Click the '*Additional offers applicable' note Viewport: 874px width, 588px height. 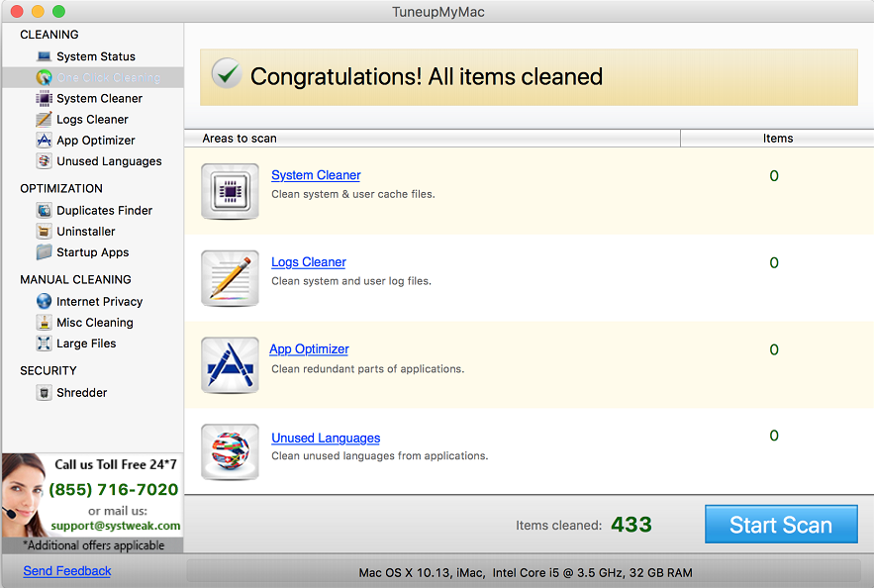tap(94, 545)
